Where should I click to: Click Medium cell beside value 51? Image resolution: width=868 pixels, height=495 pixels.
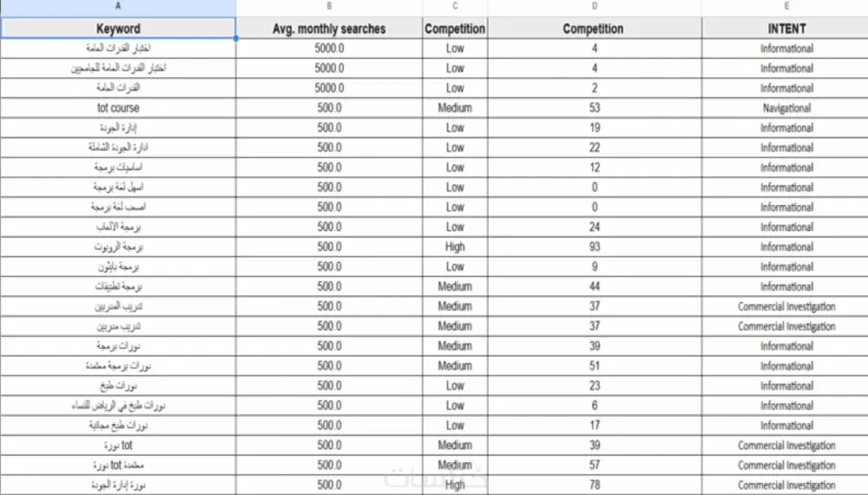[455, 366]
